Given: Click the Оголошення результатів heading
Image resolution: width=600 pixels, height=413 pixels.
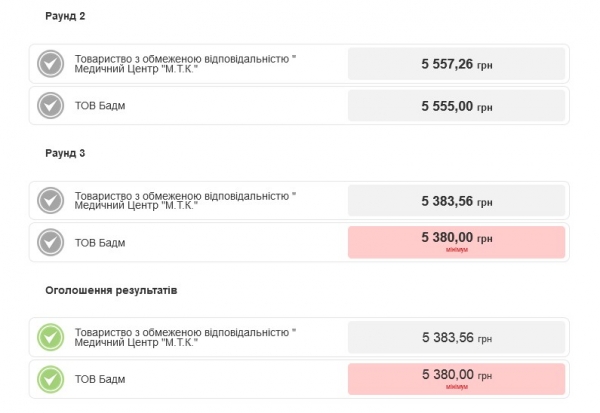Looking at the screenshot, I should (111, 290).
